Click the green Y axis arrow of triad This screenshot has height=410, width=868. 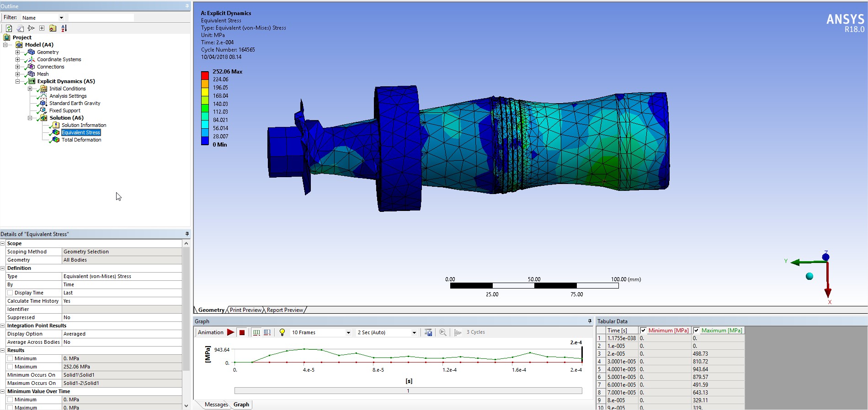[x=796, y=262]
